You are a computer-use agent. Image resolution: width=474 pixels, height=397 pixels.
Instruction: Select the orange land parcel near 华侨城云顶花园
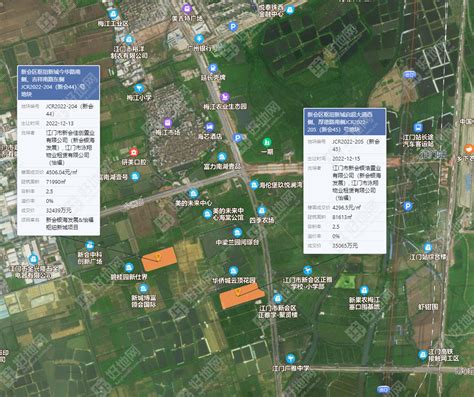point(242,296)
